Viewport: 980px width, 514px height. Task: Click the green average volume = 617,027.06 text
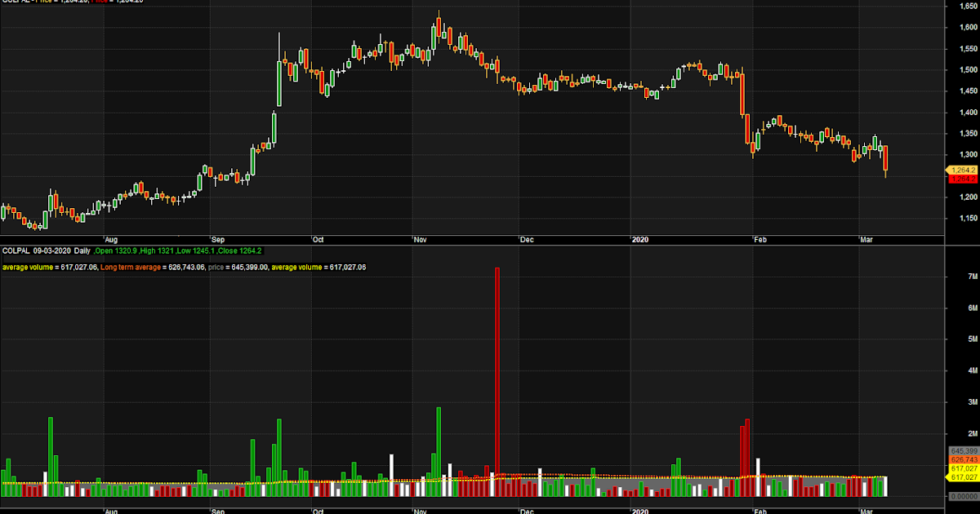(51, 266)
